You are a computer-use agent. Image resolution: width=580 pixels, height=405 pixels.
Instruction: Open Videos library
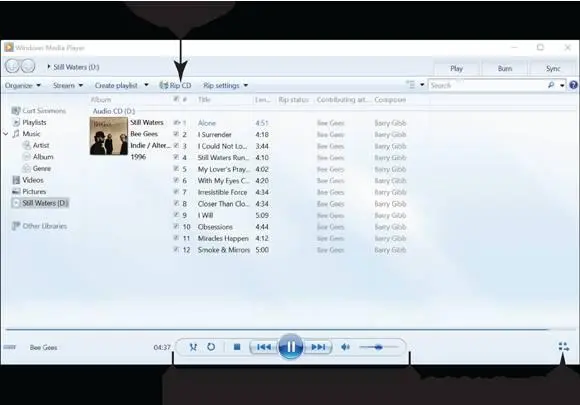click(28, 180)
